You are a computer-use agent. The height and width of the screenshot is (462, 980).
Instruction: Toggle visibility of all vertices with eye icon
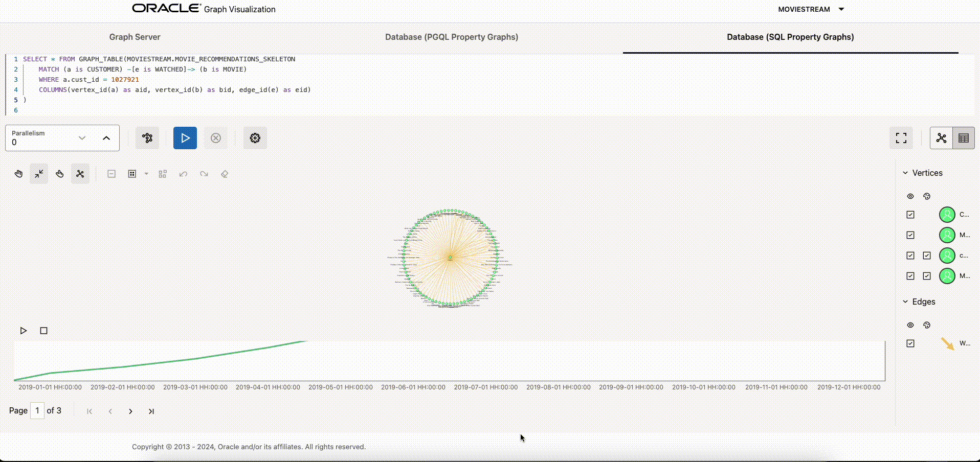910,196
